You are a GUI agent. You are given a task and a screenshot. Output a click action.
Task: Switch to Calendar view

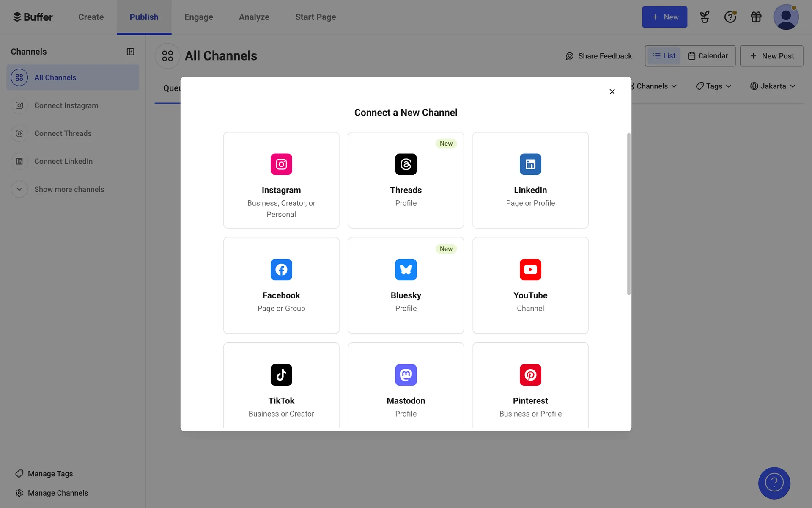(x=708, y=56)
